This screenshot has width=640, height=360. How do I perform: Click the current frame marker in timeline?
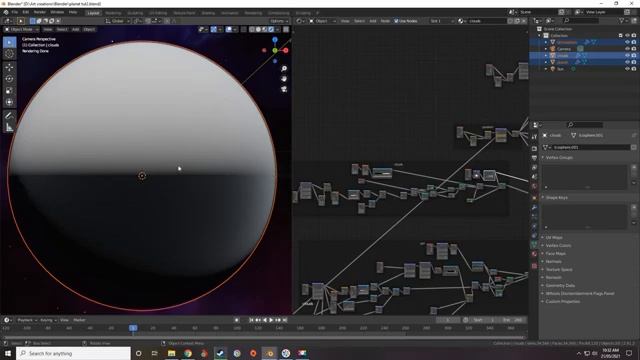tap(133, 328)
